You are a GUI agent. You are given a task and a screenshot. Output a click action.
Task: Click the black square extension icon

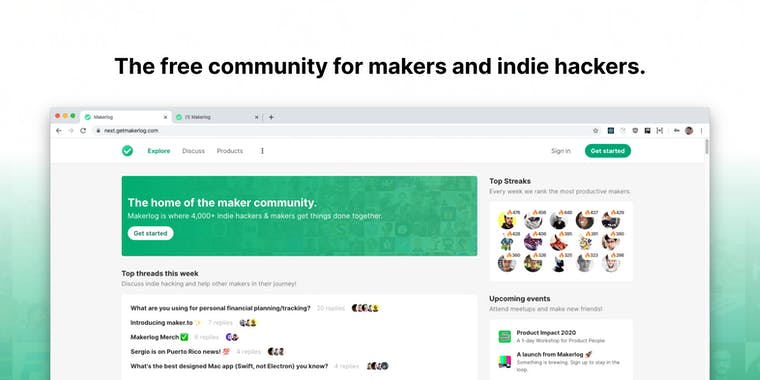pos(647,130)
